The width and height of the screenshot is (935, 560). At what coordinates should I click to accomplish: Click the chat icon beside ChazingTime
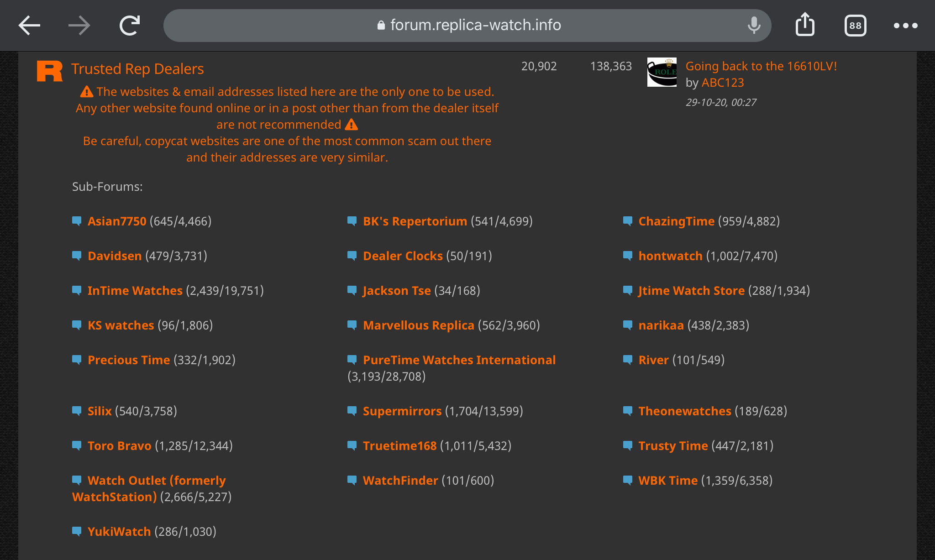coord(628,221)
